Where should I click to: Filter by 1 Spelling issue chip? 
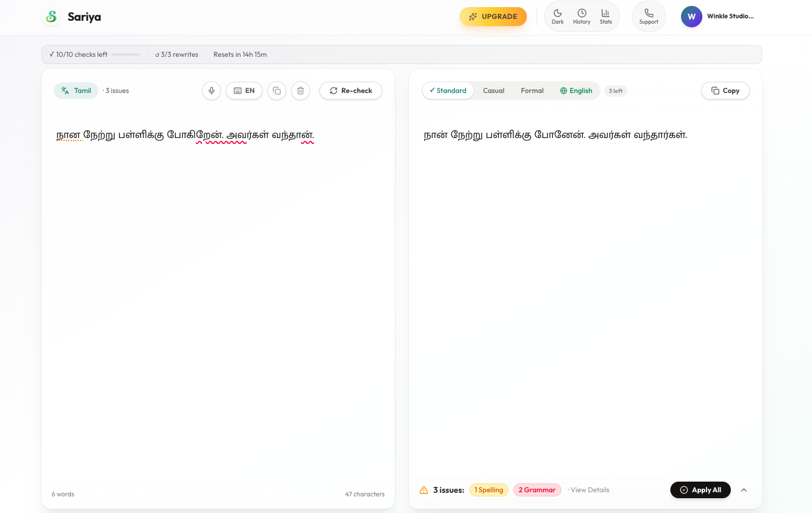click(489, 490)
